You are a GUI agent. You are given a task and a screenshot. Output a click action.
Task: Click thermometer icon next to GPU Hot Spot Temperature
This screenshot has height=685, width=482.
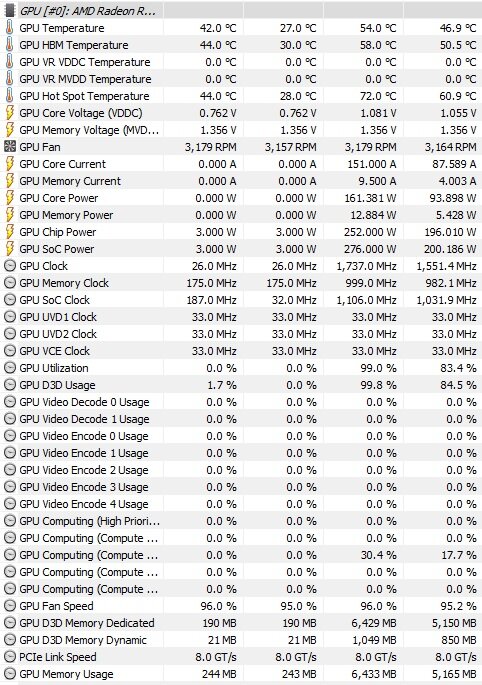[9, 96]
